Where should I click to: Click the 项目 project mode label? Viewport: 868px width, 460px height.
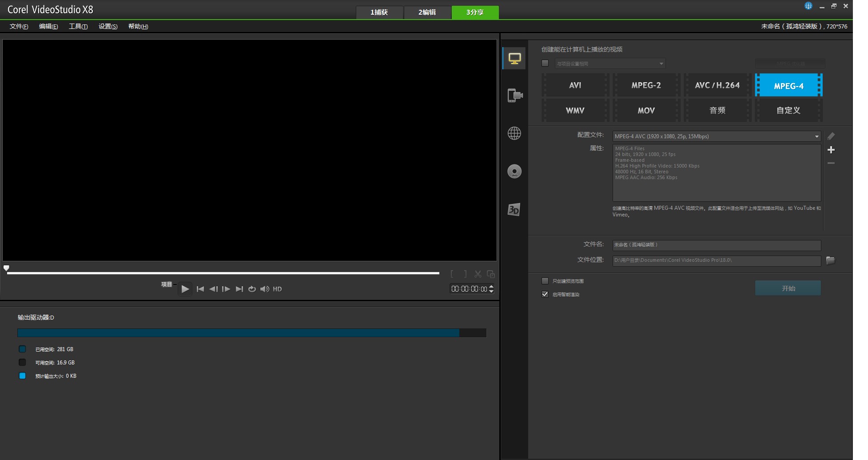pos(167,284)
